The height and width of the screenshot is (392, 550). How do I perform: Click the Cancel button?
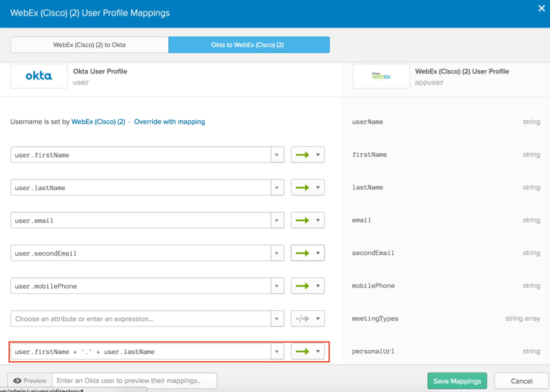point(521,381)
